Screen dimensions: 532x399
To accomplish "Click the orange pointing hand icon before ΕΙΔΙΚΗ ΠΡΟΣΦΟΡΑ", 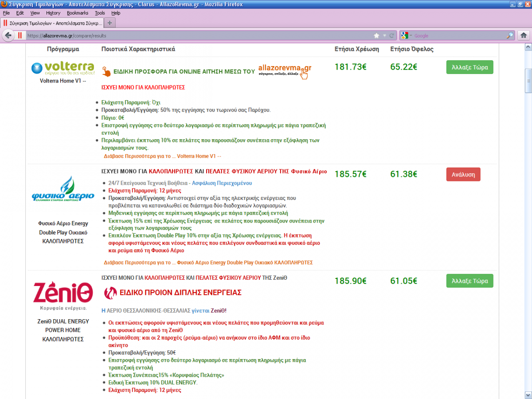I will pyautogui.click(x=106, y=71).
